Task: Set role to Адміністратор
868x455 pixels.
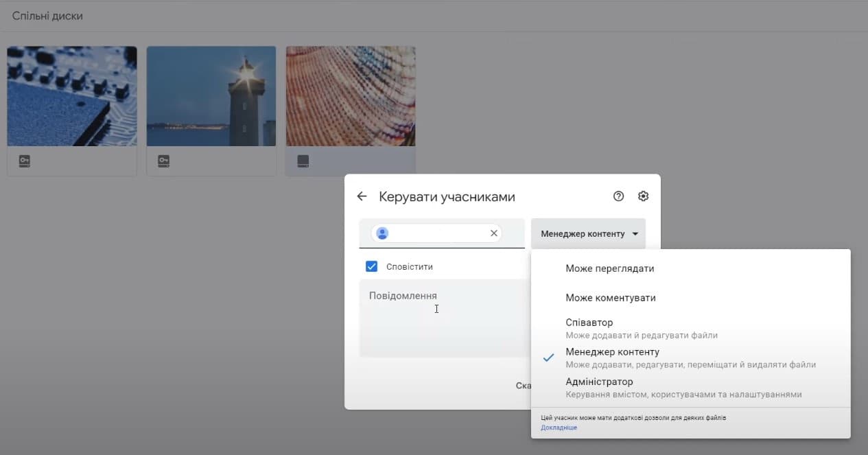Action: pyautogui.click(x=599, y=382)
